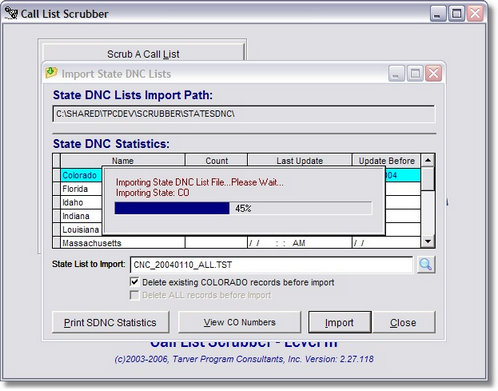
Task: Select the Colorado row name cell
Action: pos(81,175)
